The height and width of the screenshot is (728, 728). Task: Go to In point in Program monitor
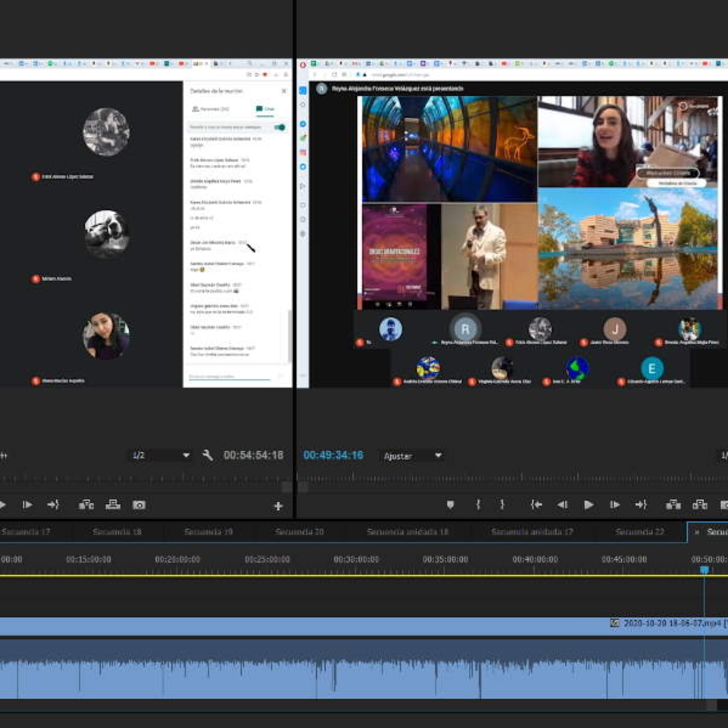coord(536,504)
